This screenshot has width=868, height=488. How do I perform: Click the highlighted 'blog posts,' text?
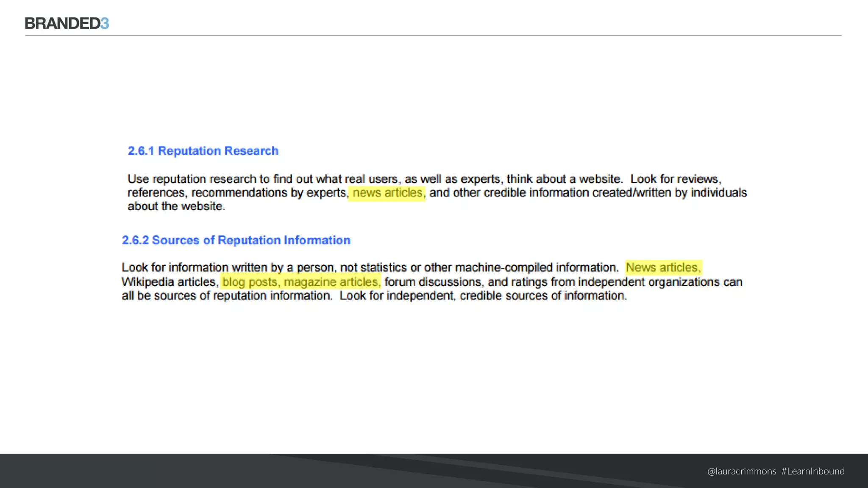pos(250,282)
